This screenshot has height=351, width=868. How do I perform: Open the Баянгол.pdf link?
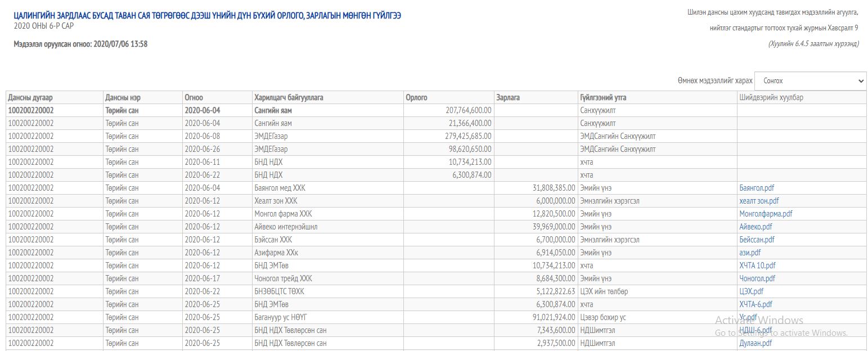click(x=757, y=188)
